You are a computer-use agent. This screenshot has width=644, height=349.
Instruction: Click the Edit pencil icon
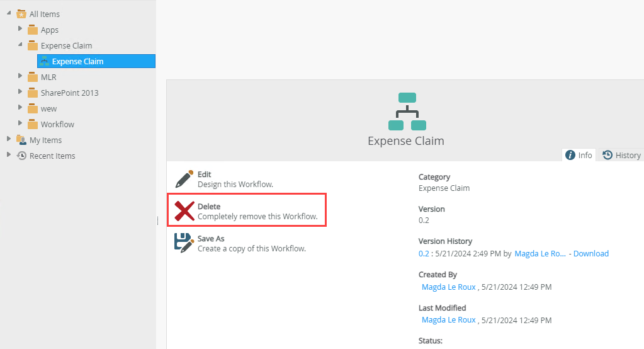point(184,180)
